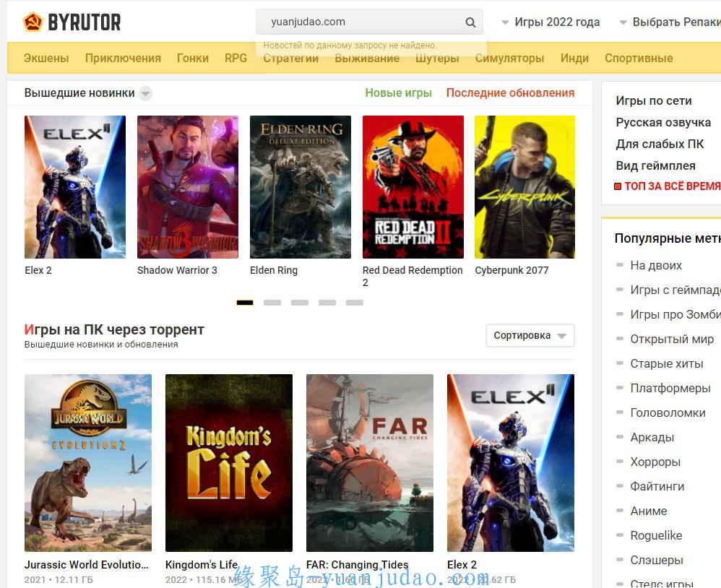The width and height of the screenshot is (721, 588).
Task: Select the Аркады tag
Action: click(x=652, y=437)
